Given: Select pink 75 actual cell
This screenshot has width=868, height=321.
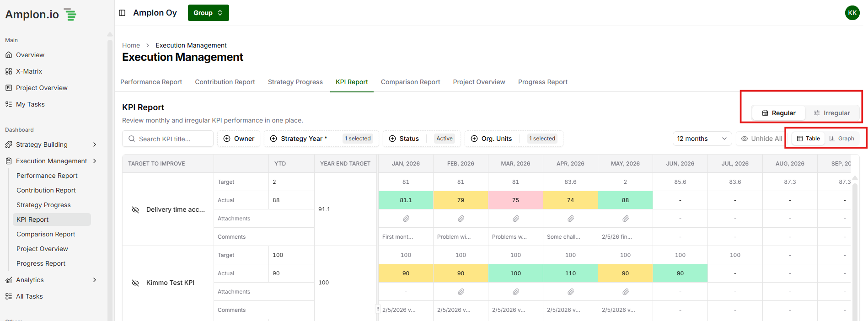Looking at the screenshot, I should tap(515, 200).
